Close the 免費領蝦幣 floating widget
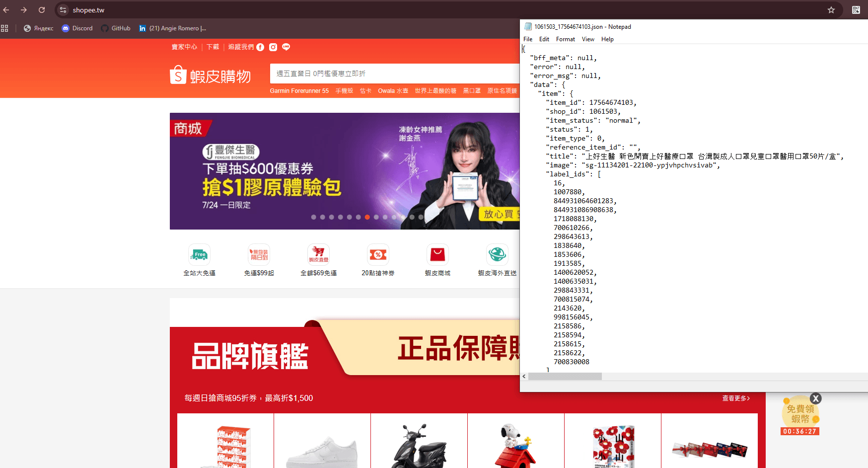868x468 pixels. (x=815, y=398)
